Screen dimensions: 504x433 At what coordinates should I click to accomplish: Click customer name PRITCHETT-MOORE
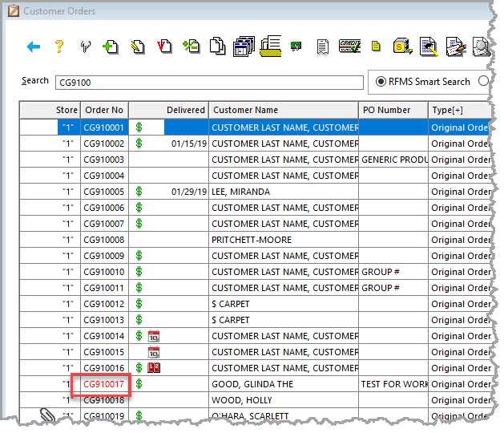(x=252, y=240)
